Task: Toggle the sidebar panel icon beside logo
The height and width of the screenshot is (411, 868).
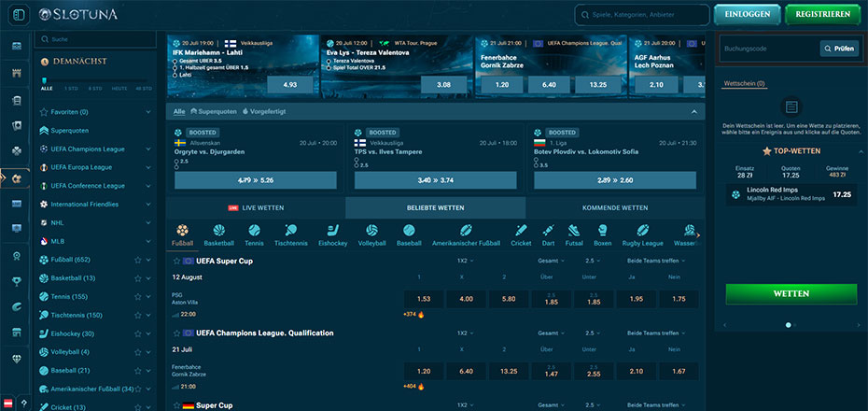Action: coord(19,14)
